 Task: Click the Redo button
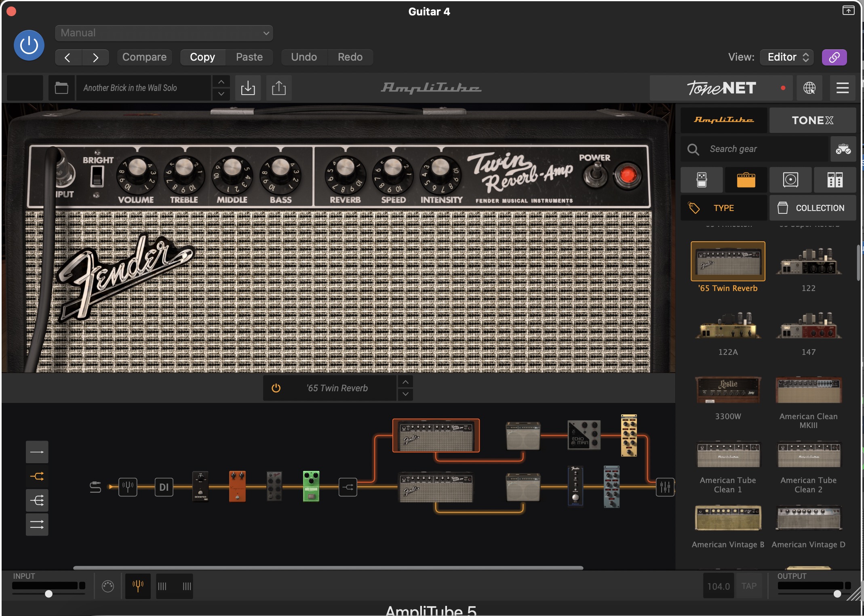(350, 57)
